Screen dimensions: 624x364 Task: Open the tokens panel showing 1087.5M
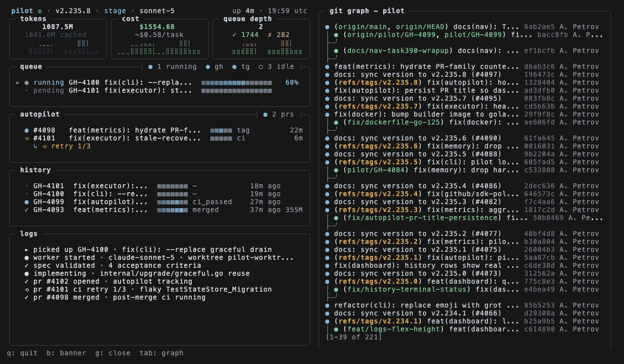pos(58,39)
